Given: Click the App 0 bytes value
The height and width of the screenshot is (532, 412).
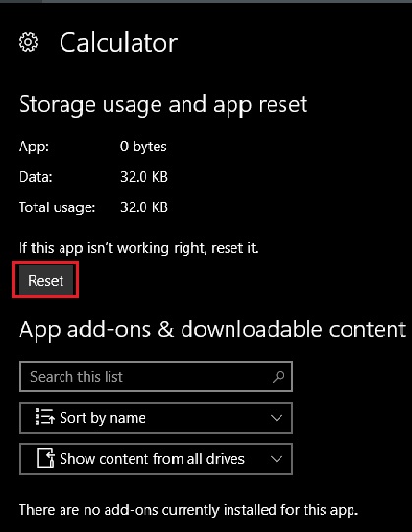Looking at the screenshot, I should pyautogui.click(x=144, y=147).
